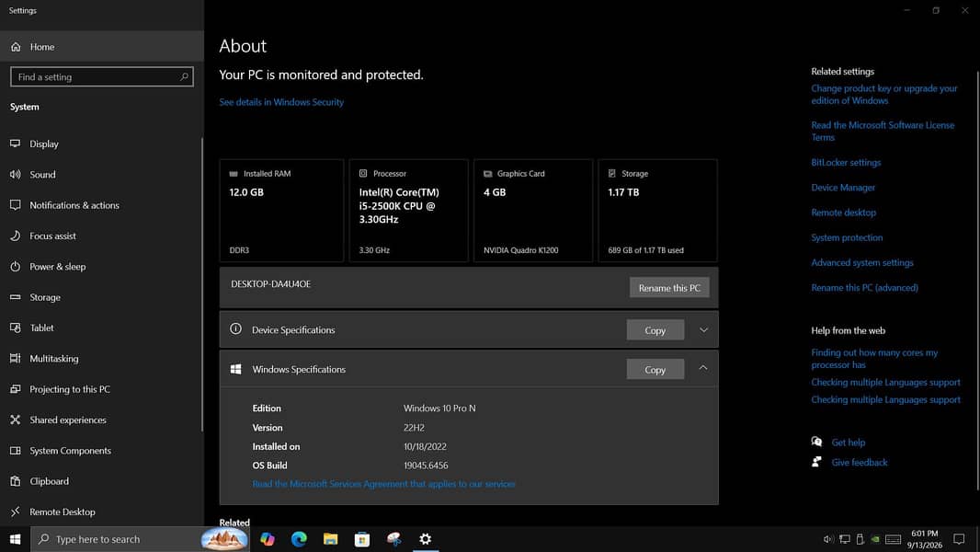Copy the Device Specifications
Screen dimensions: 980x552
tap(655, 330)
